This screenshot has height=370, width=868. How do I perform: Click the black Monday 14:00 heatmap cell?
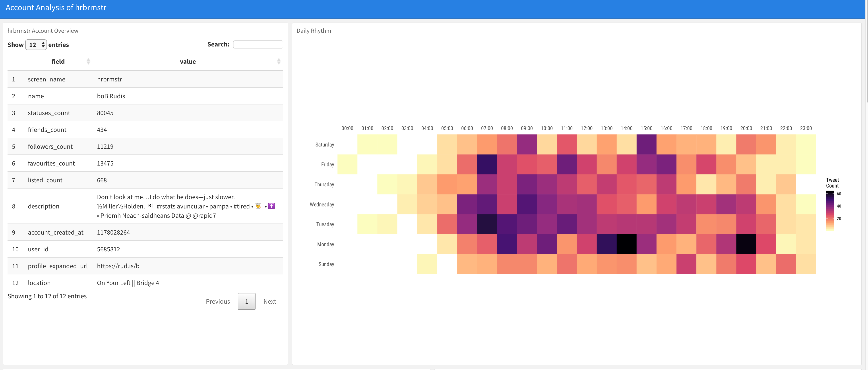coord(626,244)
